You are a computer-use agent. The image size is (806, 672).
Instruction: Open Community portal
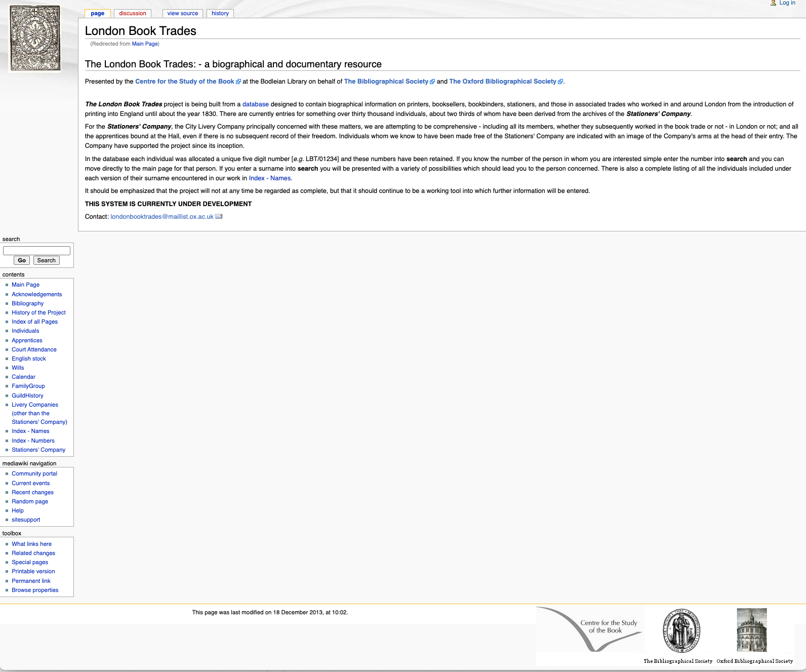coord(34,473)
